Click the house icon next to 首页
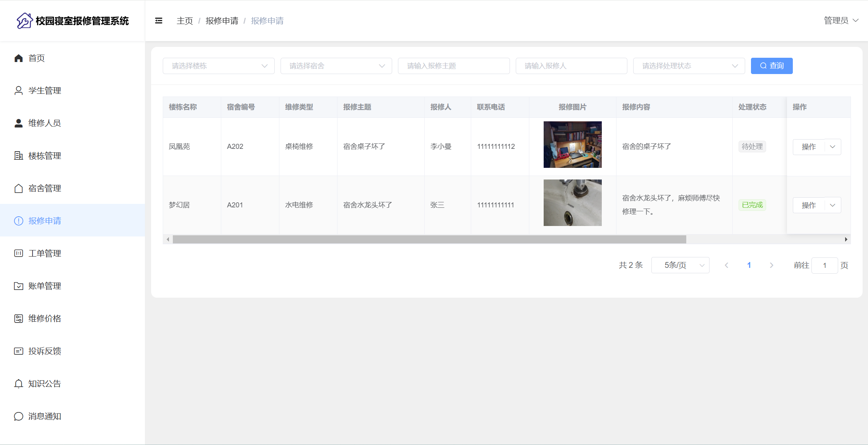The height and width of the screenshot is (445, 868). [x=19, y=58]
